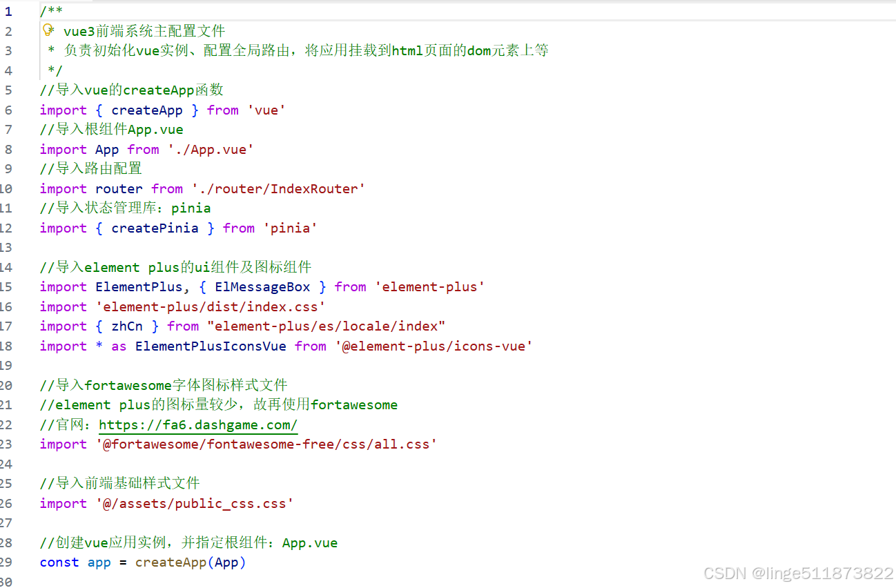Click the 'vue' string on line 6
Image resolution: width=896 pixels, height=588 pixels.
(266, 110)
